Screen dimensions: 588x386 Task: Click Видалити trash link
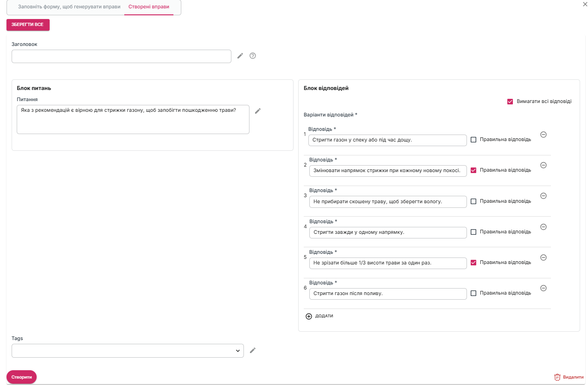click(x=569, y=377)
